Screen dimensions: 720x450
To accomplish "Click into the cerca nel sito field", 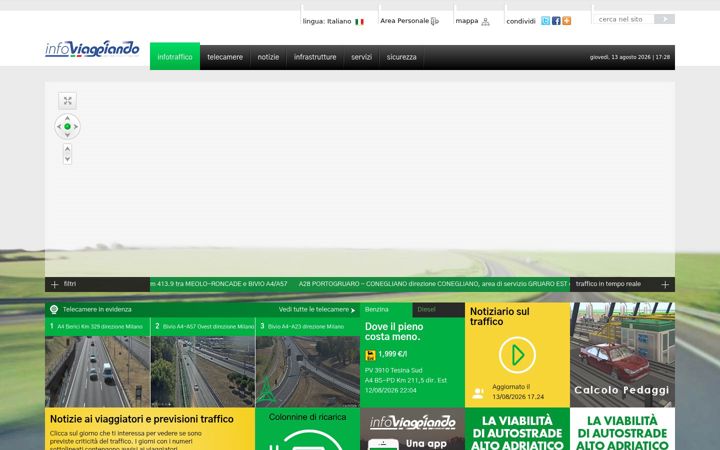I will 624,19.
